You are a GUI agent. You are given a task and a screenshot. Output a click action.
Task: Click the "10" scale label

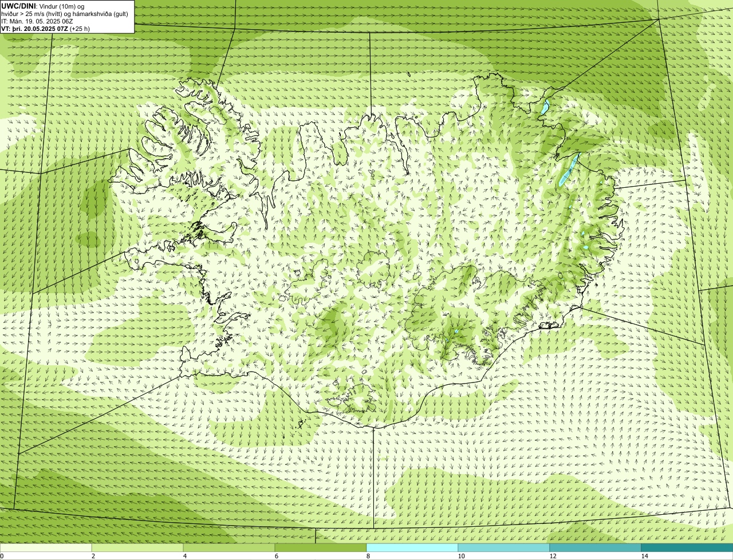[x=461, y=556]
